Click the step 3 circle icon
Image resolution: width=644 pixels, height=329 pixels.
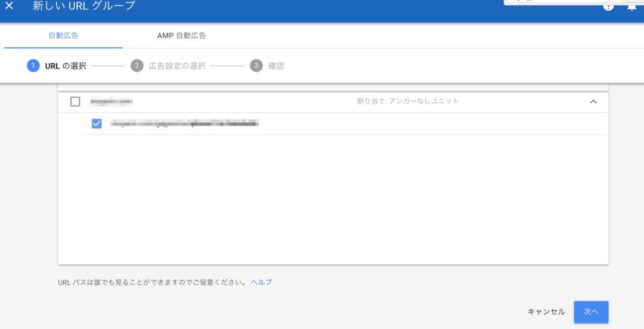[x=256, y=66]
